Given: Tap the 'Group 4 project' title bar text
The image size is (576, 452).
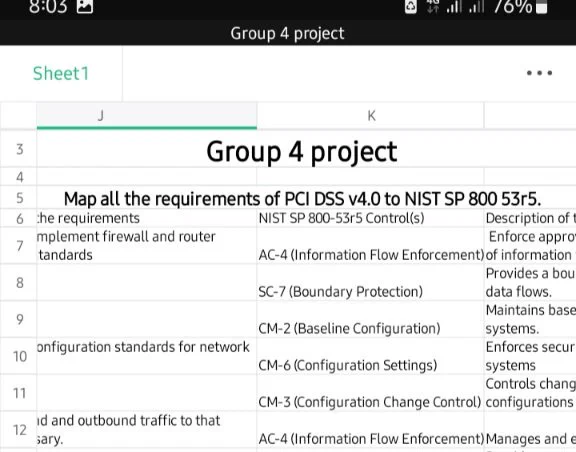Looking at the screenshot, I should [287, 33].
